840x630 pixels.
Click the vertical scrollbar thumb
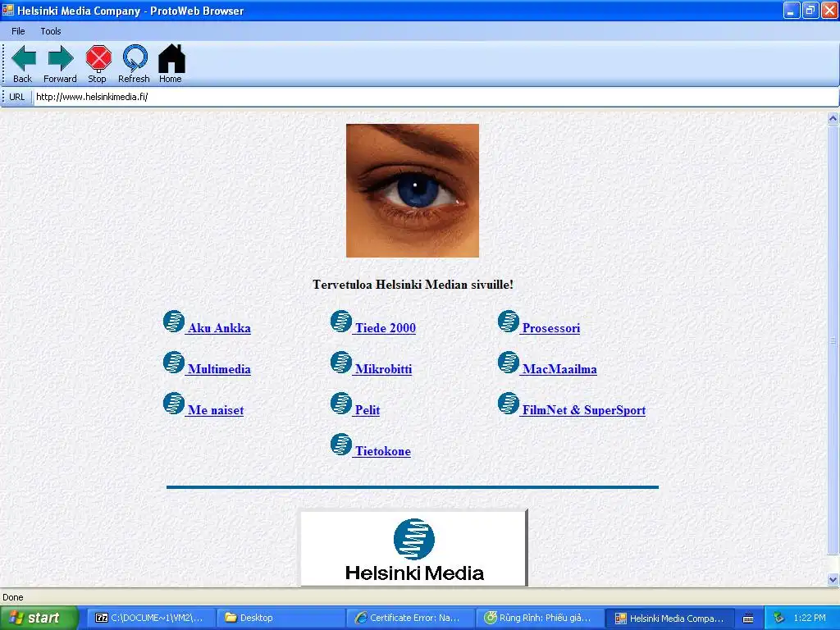pyautogui.click(x=833, y=340)
